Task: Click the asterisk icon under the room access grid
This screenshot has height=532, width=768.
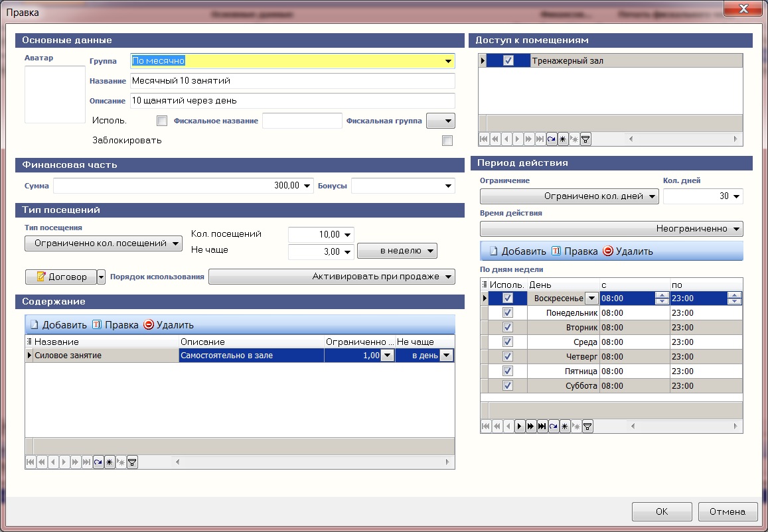Action: [562, 139]
